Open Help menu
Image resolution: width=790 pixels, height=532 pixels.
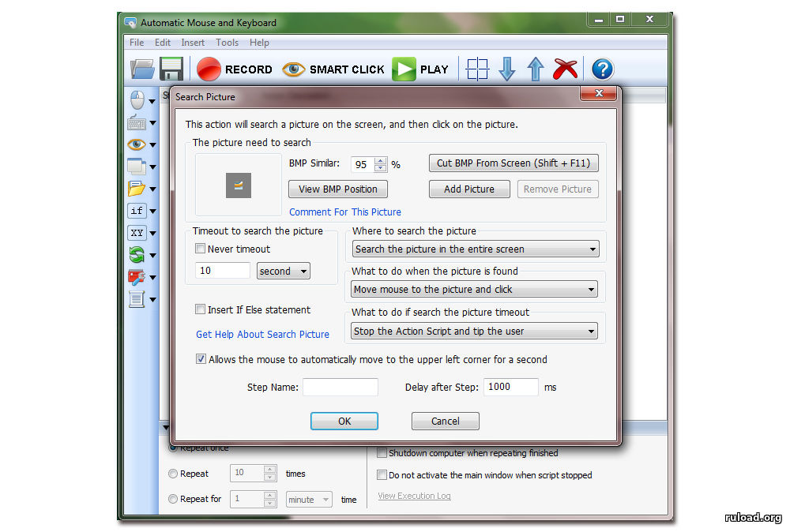pyautogui.click(x=259, y=43)
